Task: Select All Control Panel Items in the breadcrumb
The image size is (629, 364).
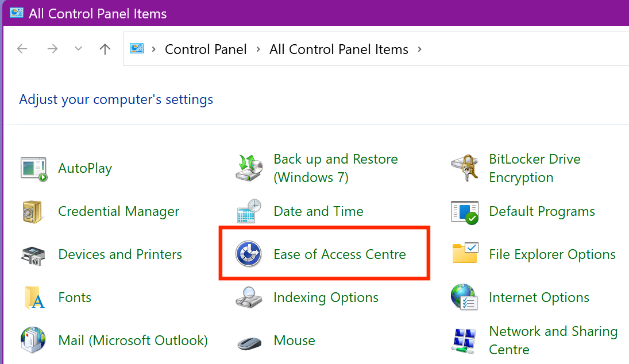Action: (338, 49)
